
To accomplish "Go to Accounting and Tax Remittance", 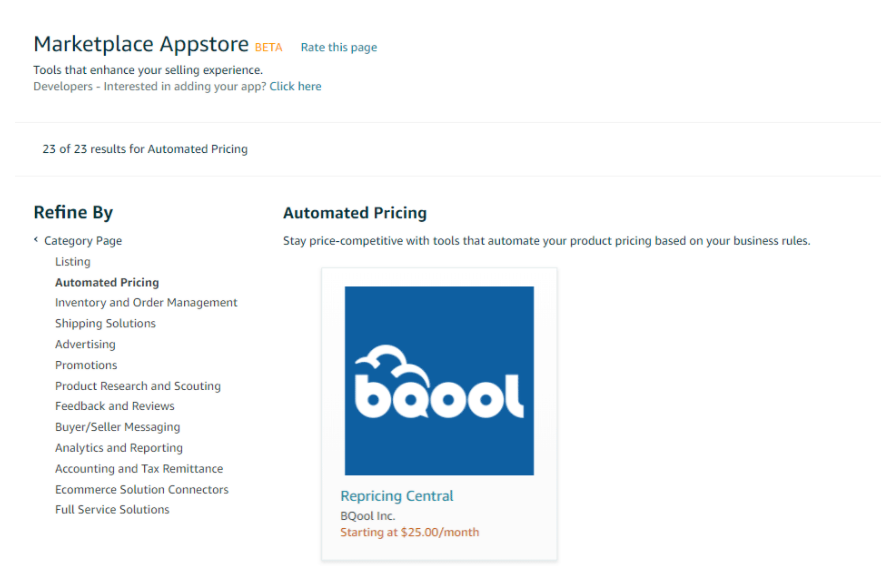I will tap(139, 469).
